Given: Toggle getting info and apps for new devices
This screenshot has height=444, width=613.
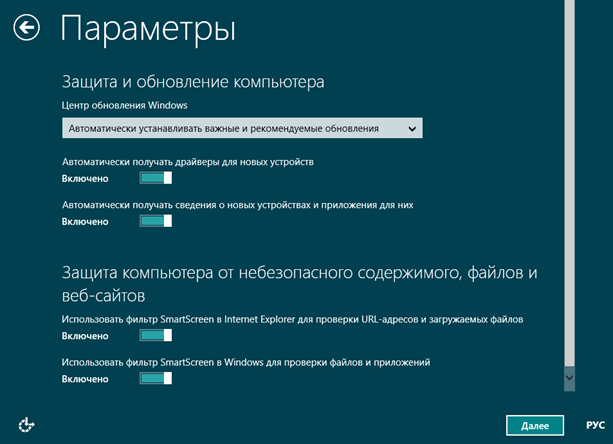Looking at the screenshot, I should click(156, 221).
